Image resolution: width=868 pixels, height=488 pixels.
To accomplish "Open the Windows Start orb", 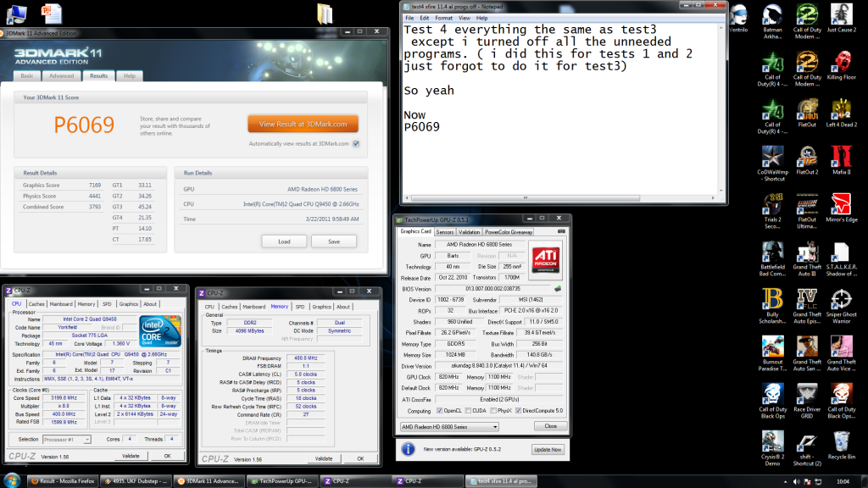I will [12, 480].
